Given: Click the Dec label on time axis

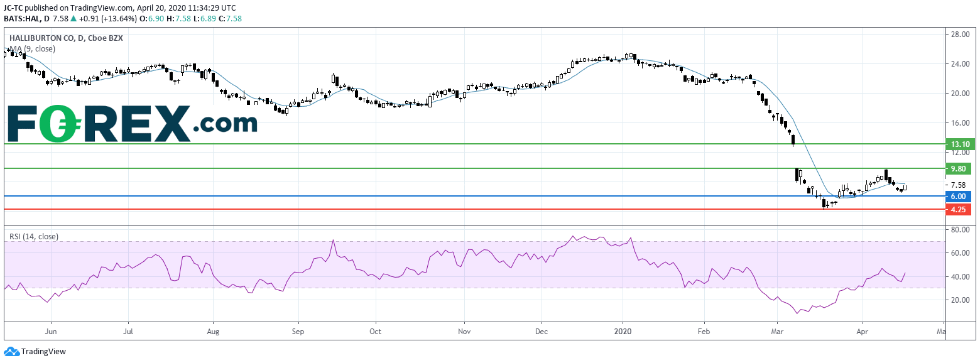Looking at the screenshot, I should tap(542, 330).
